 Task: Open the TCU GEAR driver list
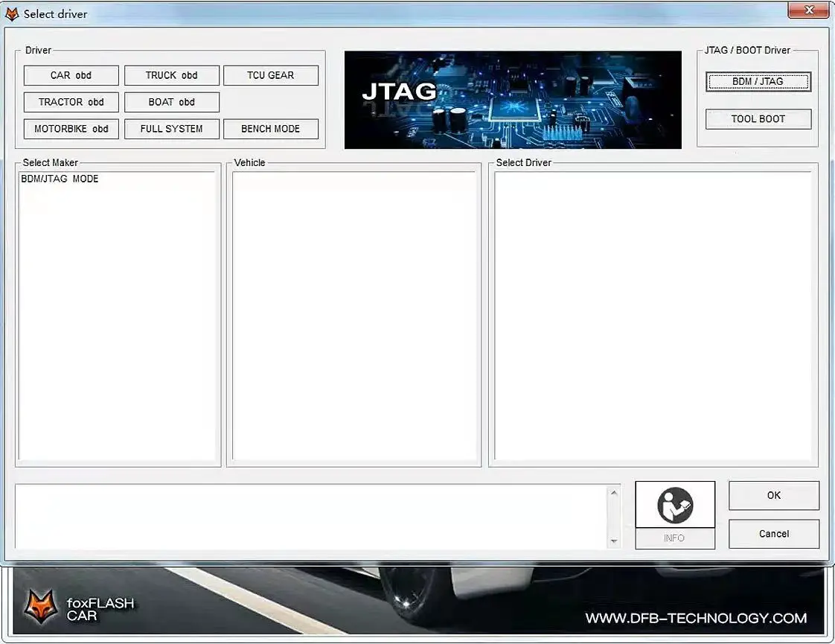(271, 75)
